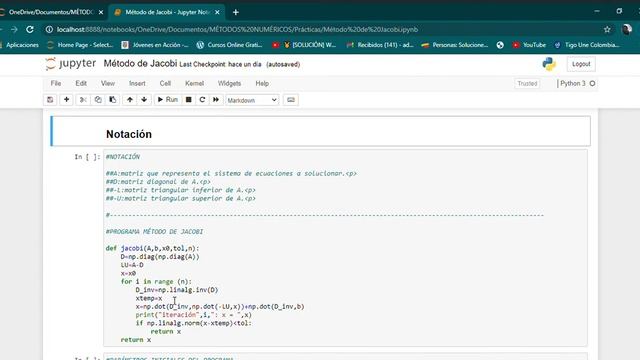Open Aplicaciones bookmark

click(19, 45)
